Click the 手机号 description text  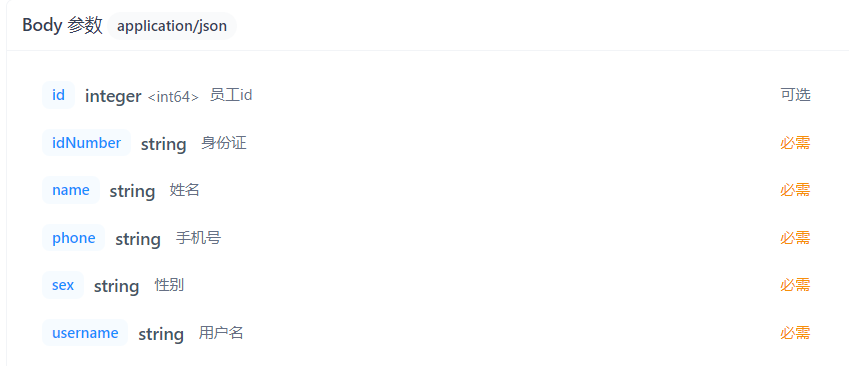point(199,238)
